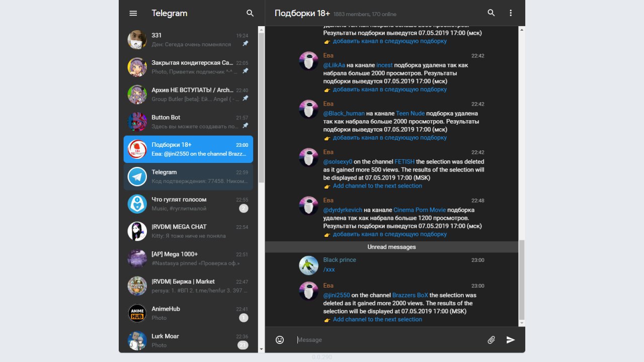Open the Cinema Porn Movie channel link
644x362 pixels.
pos(420,210)
